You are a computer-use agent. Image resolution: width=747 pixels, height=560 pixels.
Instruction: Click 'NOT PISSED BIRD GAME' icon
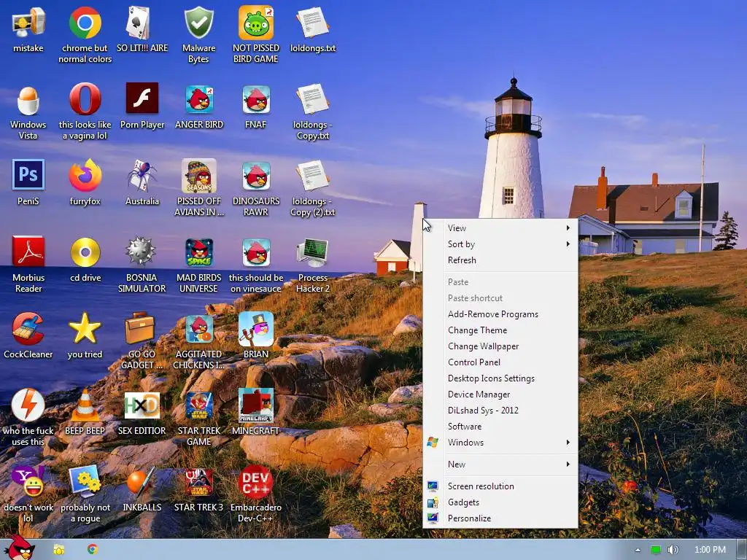click(x=256, y=23)
